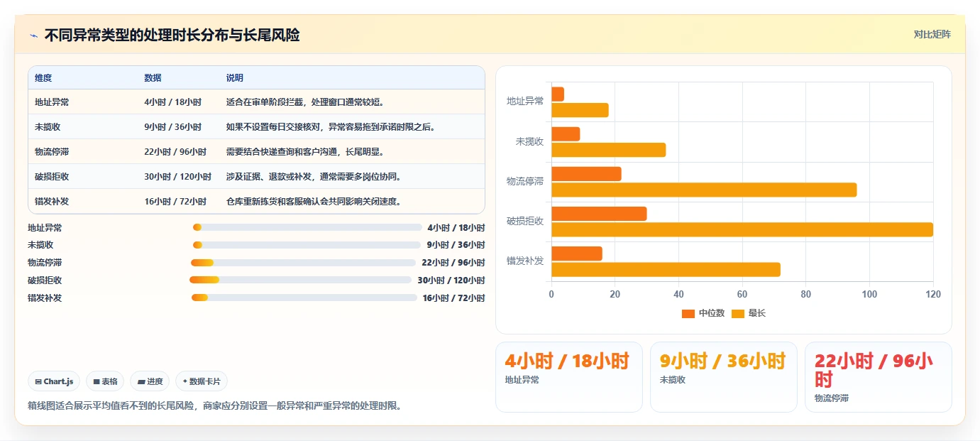Click the 维度 column header
Screen dimensions: 980x441
click(x=43, y=78)
